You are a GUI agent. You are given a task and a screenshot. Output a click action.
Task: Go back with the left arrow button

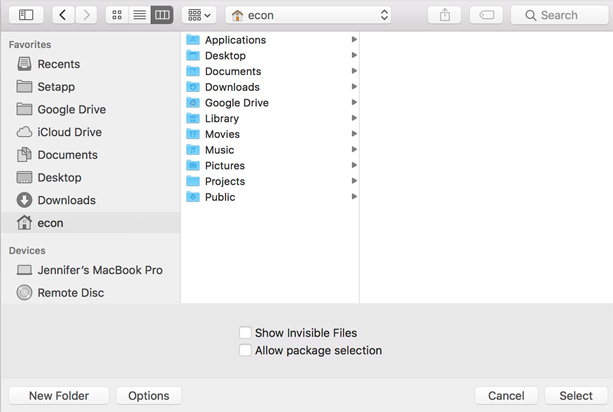[x=63, y=15]
